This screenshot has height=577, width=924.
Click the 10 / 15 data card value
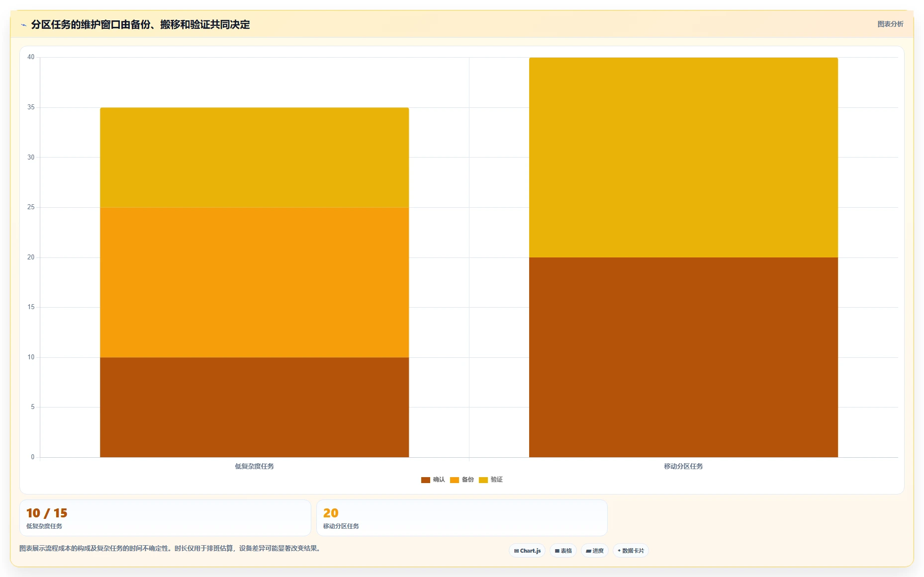[x=47, y=513]
